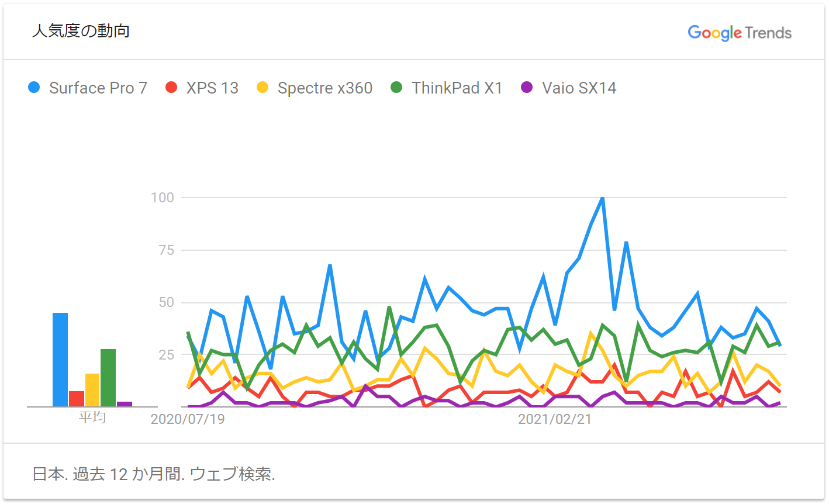829x504 pixels.
Task: Click the blue Surface Pro 7 legend dot
Action: pos(34,88)
